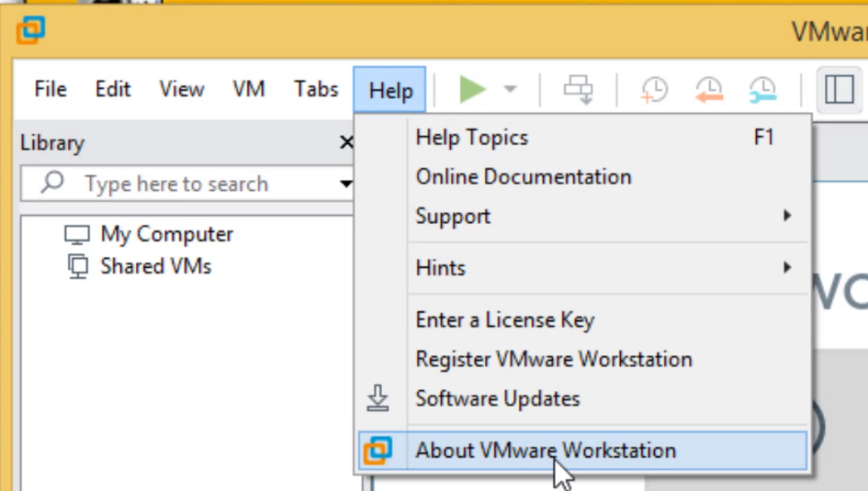Click the Library panel title
This screenshot has width=868, height=491.
pyautogui.click(x=52, y=142)
